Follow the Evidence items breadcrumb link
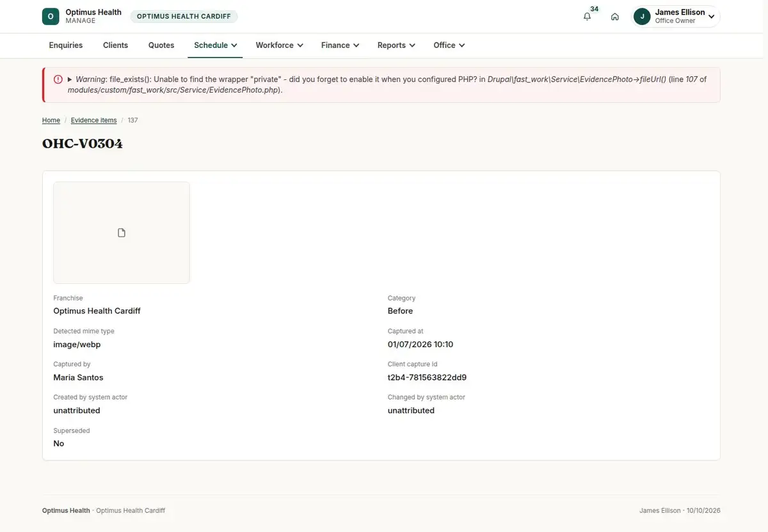 (93, 120)
